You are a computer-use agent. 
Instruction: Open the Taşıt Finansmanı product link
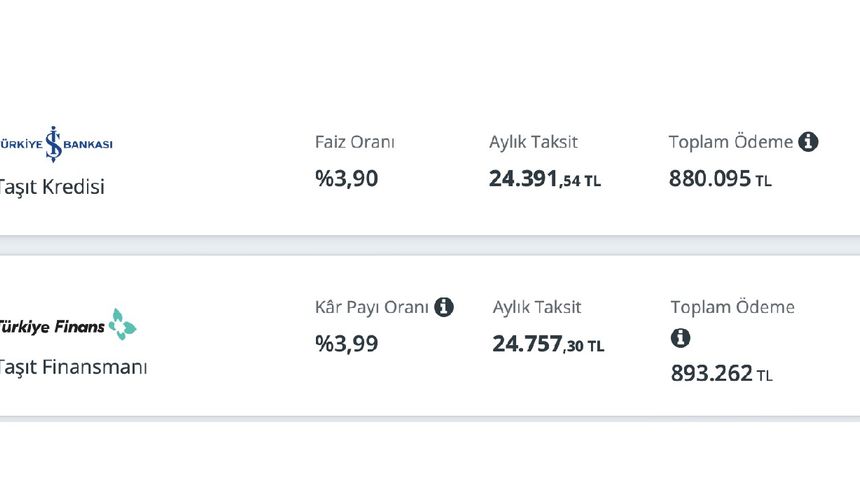pos(73,367)
